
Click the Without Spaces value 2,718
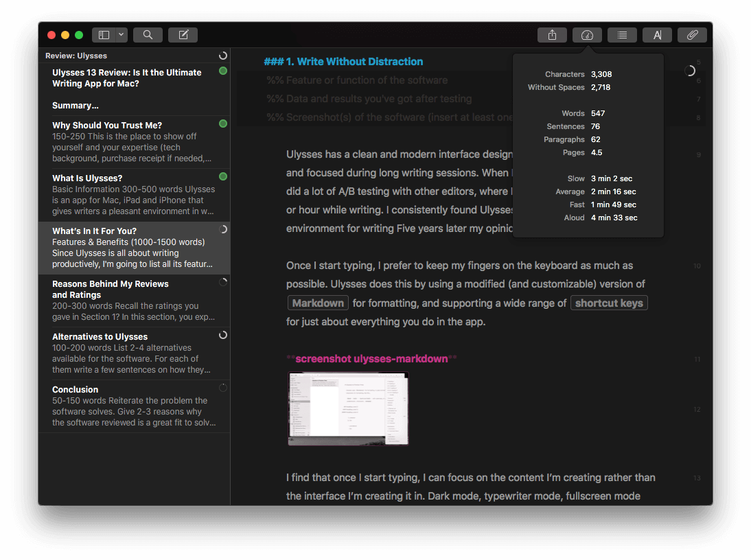pos(601,87)
